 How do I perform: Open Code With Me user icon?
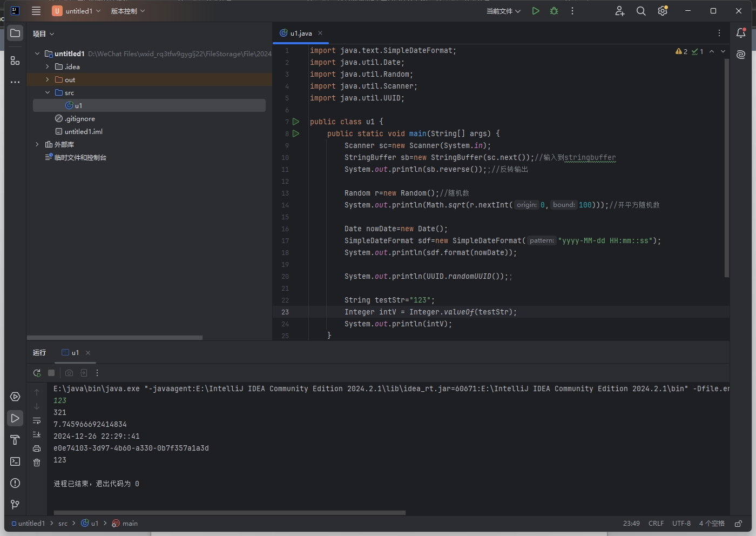click(620, 11)
